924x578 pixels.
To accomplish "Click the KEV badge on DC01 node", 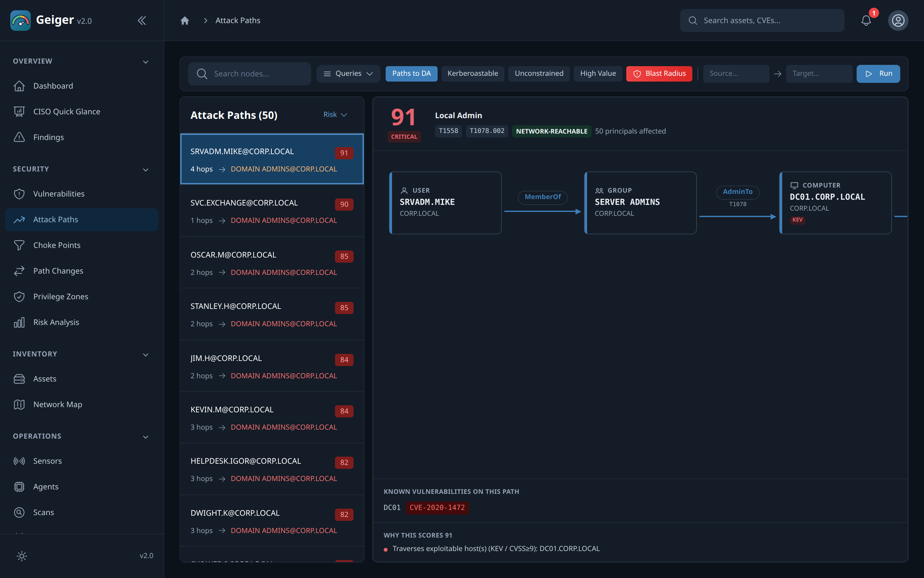I will (797, 220).
